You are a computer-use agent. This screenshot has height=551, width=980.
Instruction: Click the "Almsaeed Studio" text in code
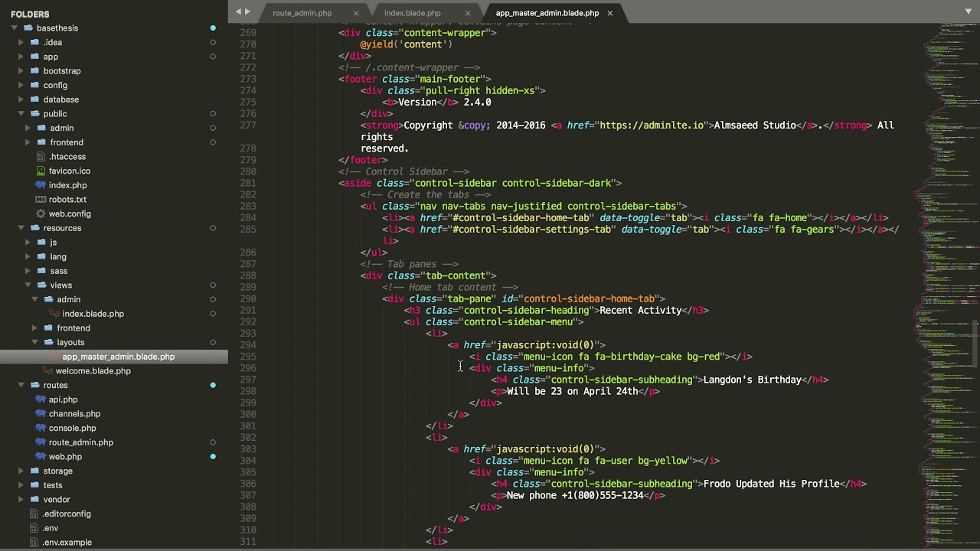[x=755, y=126]
